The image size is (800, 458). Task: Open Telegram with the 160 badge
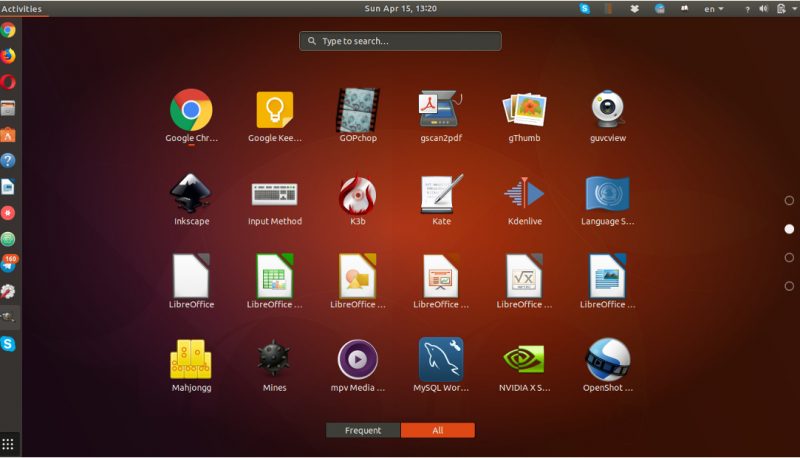coord(9,264)
